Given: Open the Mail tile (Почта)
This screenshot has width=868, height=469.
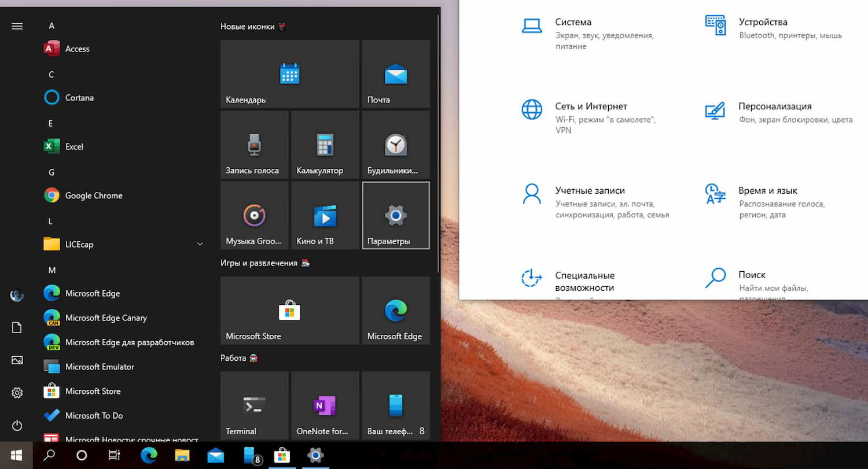Looking at the screenshot, I should click(x=395, y=74).
